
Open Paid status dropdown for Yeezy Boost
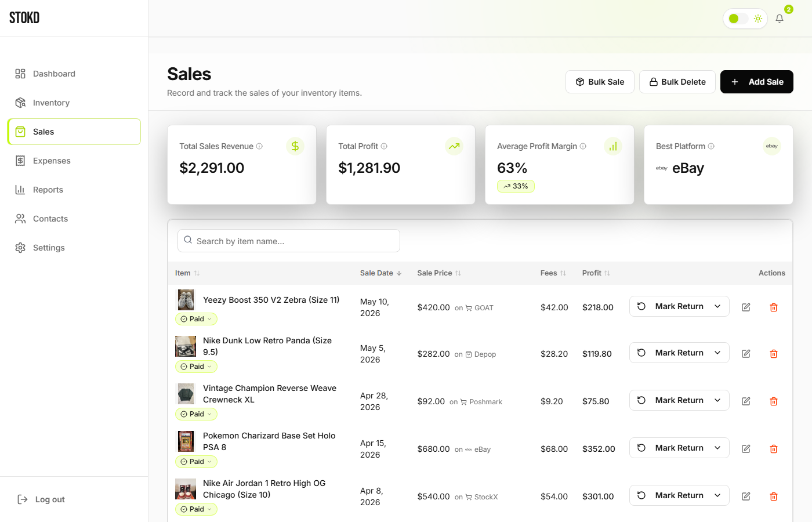196,319
